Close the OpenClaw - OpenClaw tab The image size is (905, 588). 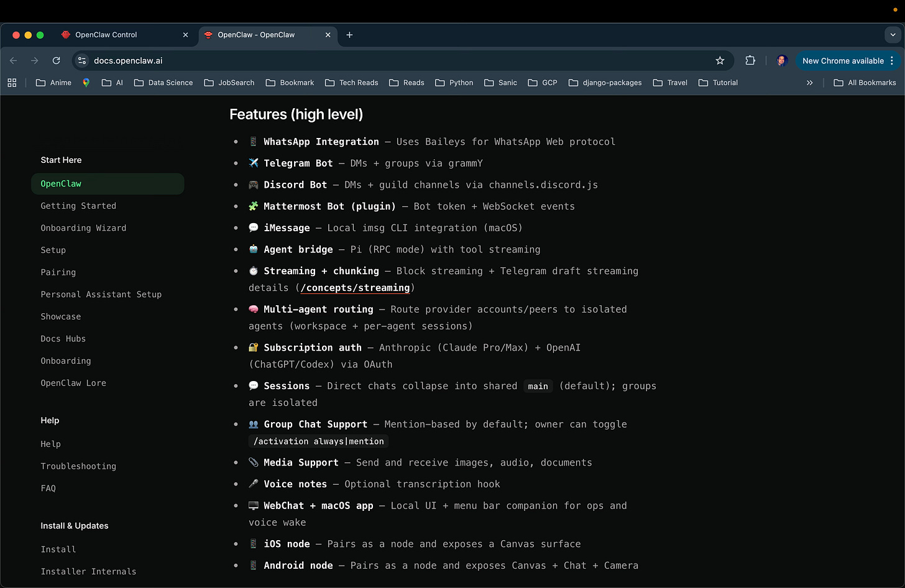(x=328, y=35)
